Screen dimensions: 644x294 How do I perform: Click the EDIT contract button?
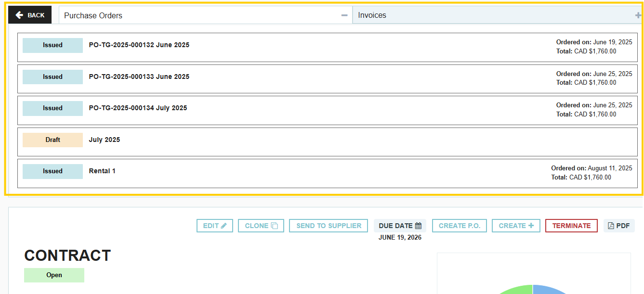pos(215,226)
